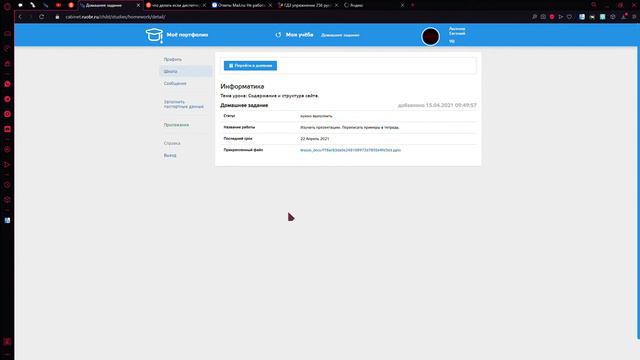Open the light blue extension icon in toolbar
The height and width of the screenshot is (360, 640).
point(582,17)
